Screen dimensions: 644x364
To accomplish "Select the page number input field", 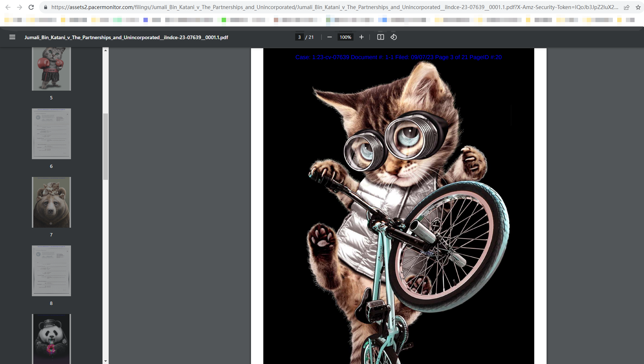I will pos(299,37).
